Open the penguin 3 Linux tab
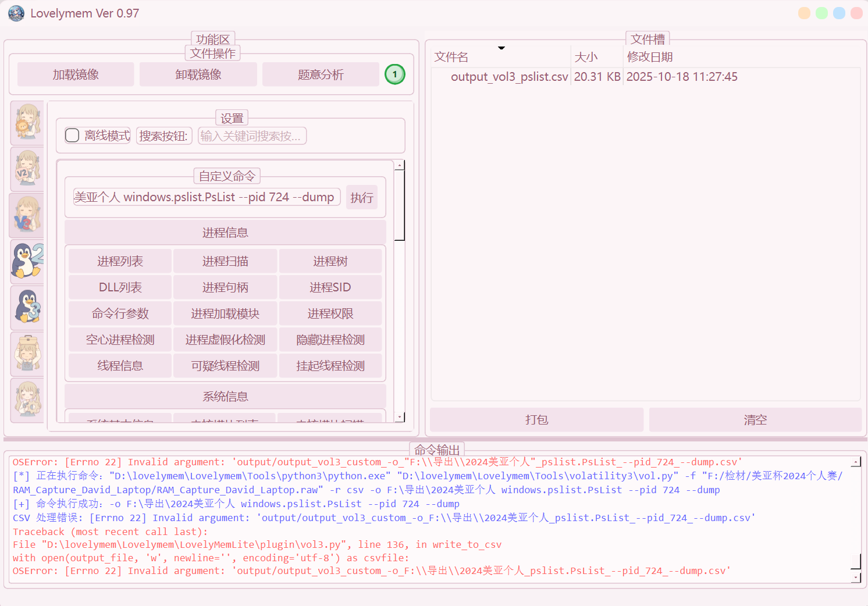Image resolution: width=868 pixels, height=606 pixels. coord(27,307)
